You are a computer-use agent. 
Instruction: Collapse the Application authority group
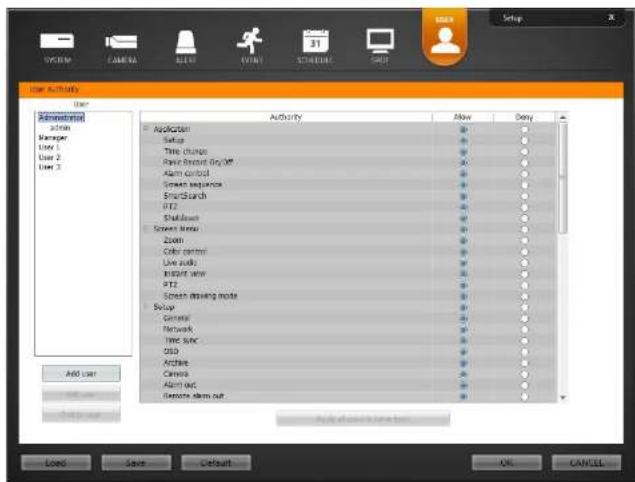click(x=146, y=128)
